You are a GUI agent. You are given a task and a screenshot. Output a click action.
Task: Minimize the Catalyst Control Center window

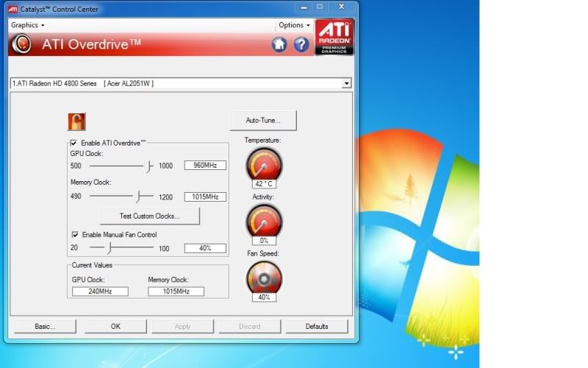point(304,7)
